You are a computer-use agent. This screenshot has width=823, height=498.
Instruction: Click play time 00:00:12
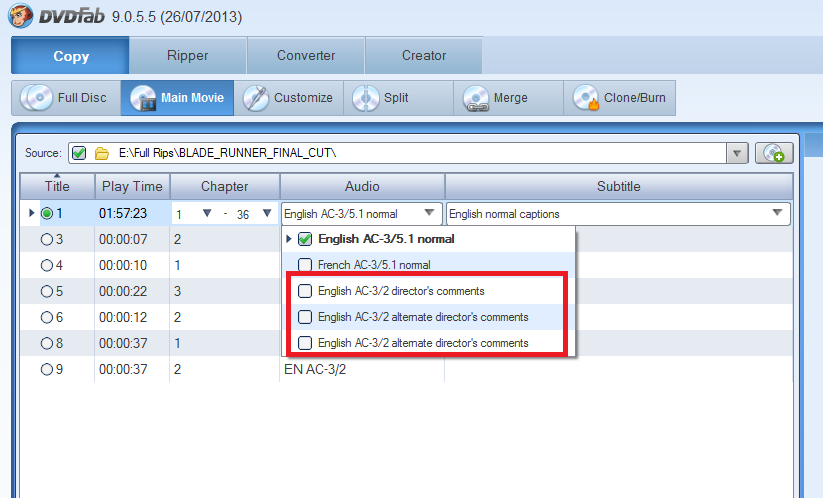[x=123, y=317]
